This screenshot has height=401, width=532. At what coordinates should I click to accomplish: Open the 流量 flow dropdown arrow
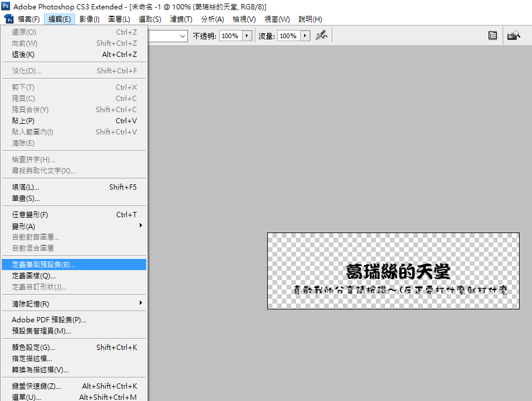[x=306, y=35]
